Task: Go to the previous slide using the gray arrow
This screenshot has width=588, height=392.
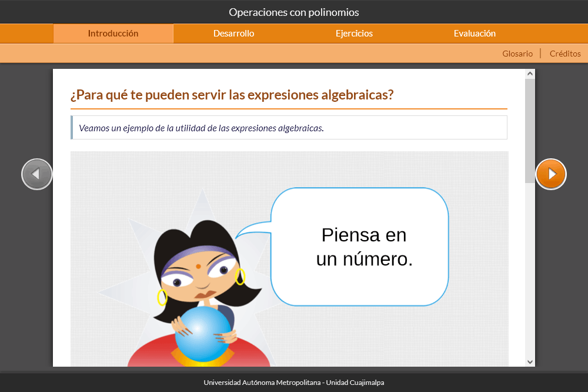Action: [x=36, y=174]
